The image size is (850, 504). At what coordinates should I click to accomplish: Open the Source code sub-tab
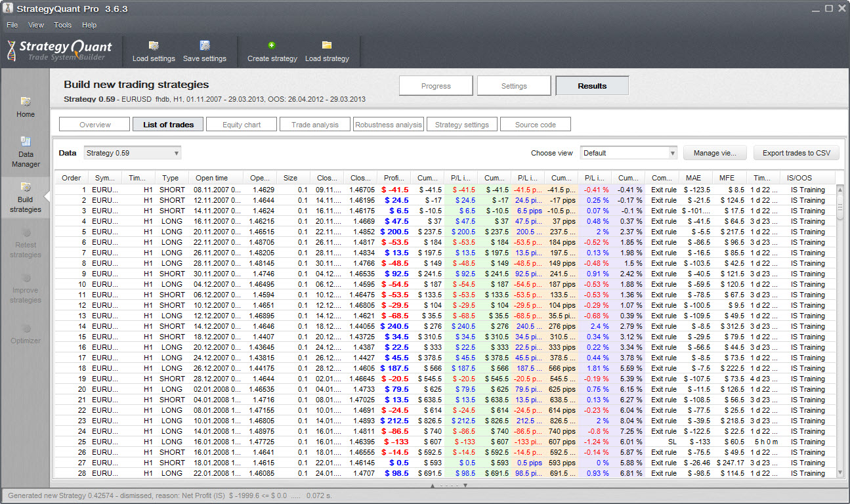point(536,124)
